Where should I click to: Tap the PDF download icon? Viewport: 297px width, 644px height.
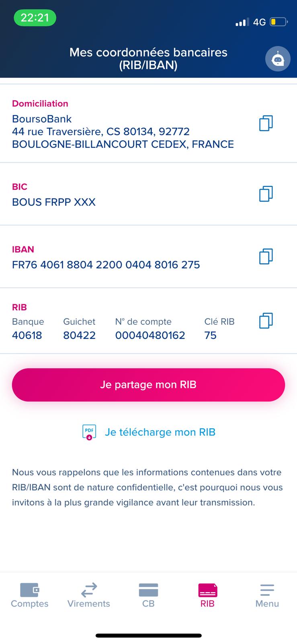(x=89, y=432)
